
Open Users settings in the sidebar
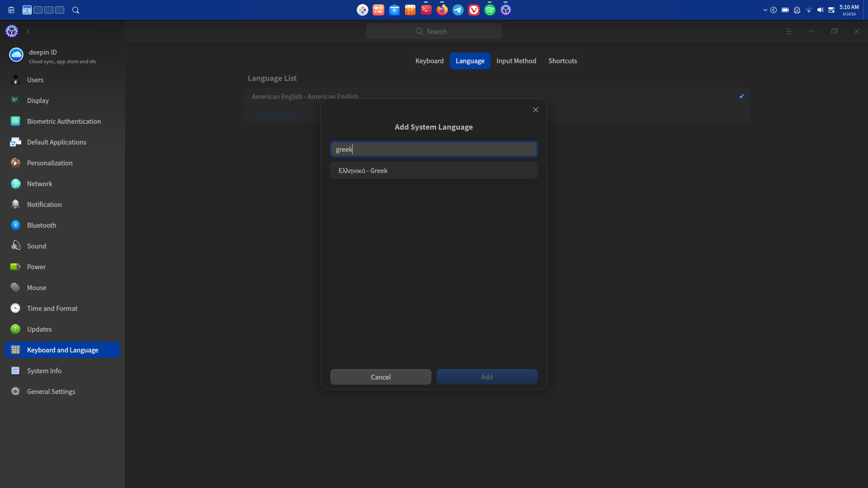click(62, 80)
